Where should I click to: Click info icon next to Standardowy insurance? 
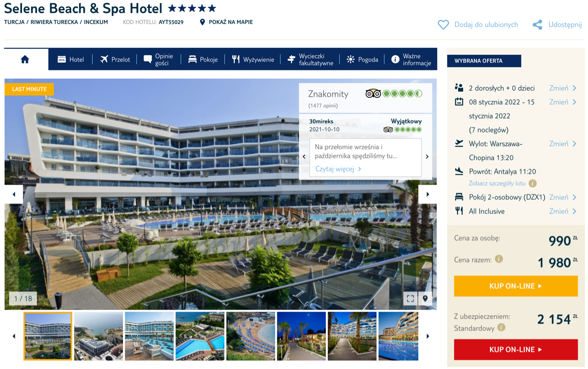501,327
